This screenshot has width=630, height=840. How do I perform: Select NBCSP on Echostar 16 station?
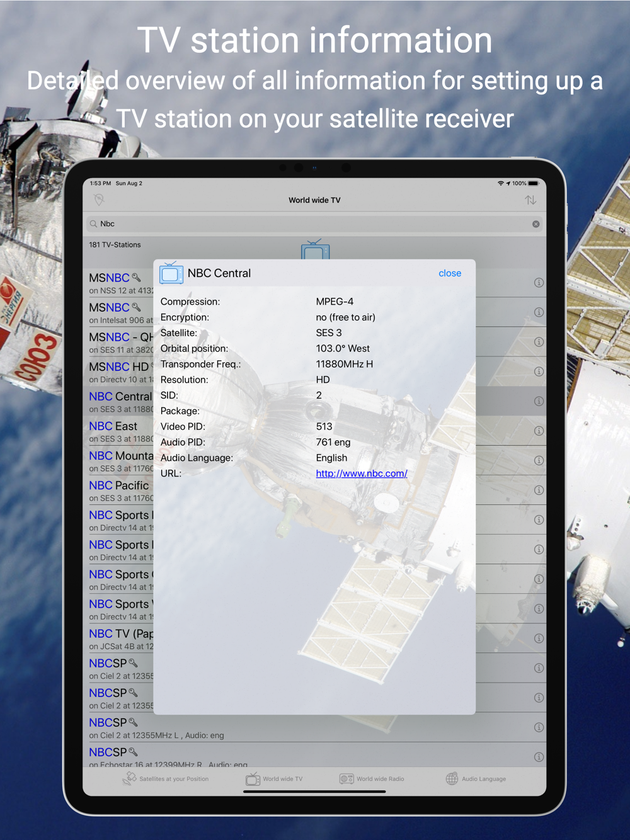click(314, 756)
